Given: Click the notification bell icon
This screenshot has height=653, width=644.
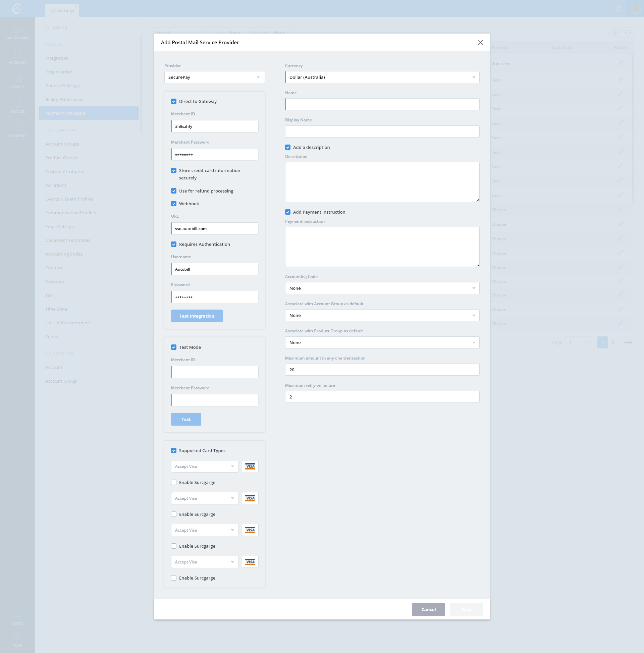Looking at the screenshot, I should pos(619,9).
